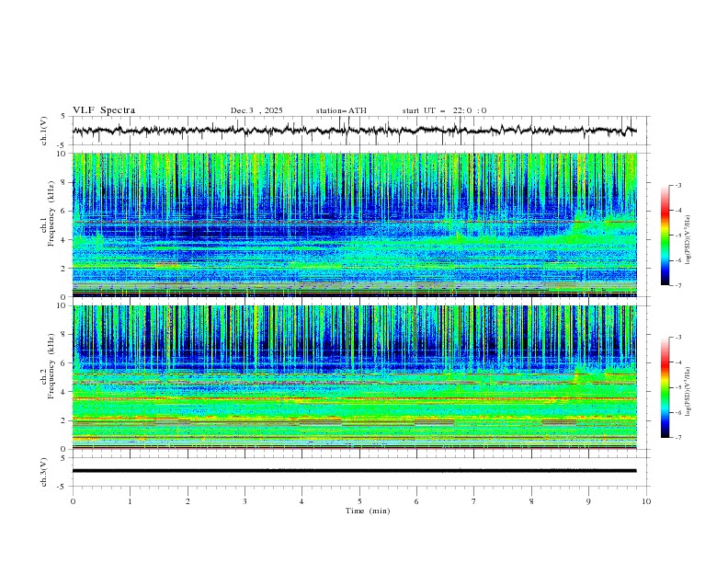Screen dimensions: 728x563
Task: Click the ch.1 color bar "log(PSD)(V²/Hz)" label
Action: click(688, 239)
